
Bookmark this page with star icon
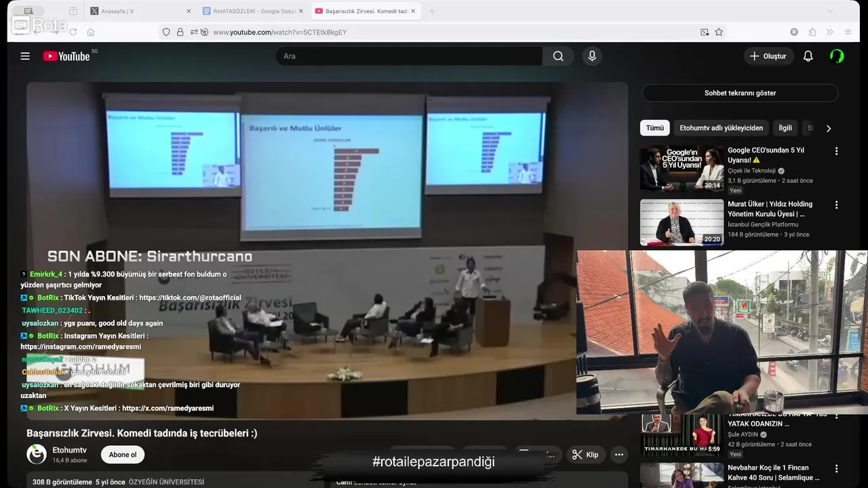[719, 32]
